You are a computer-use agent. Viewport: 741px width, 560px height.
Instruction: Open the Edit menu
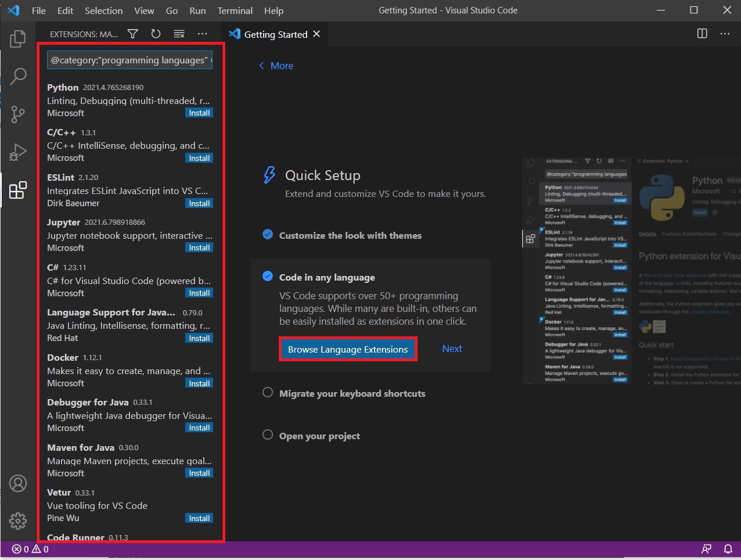point(65,10)
